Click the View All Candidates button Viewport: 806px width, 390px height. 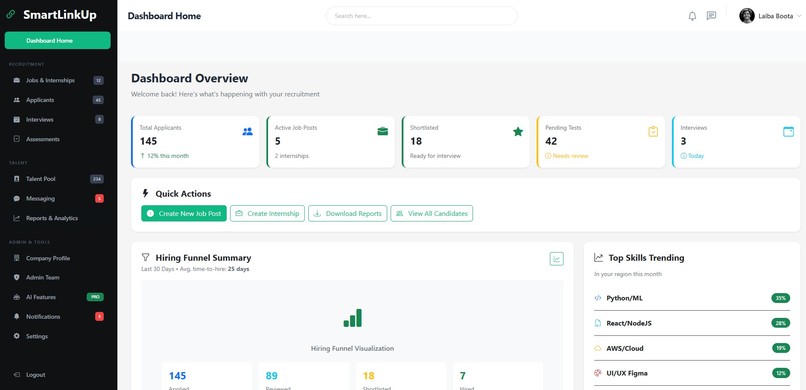point(432,214)
